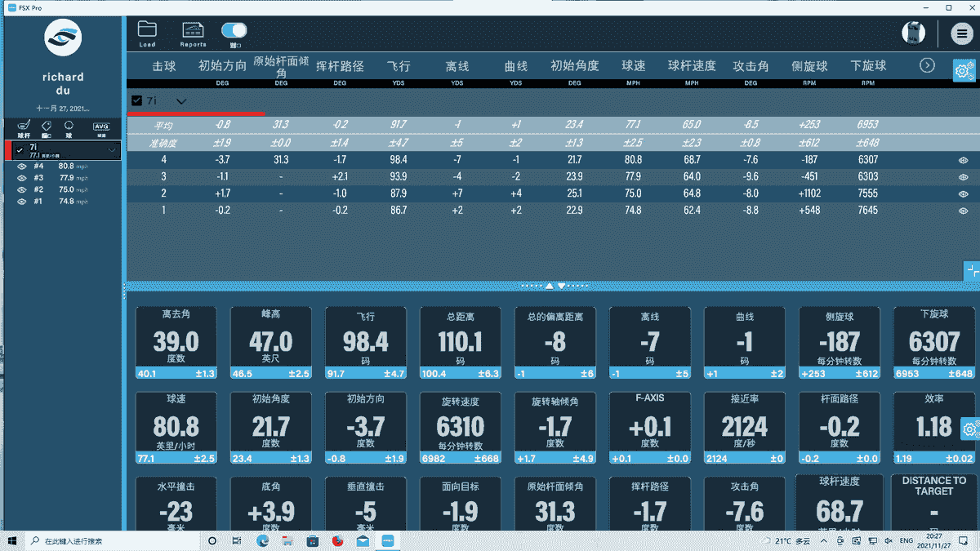The width and height of the screenshot is (980, 551).
Task: Toggle visibility of shot 2 table row
Action: (963, 194)
